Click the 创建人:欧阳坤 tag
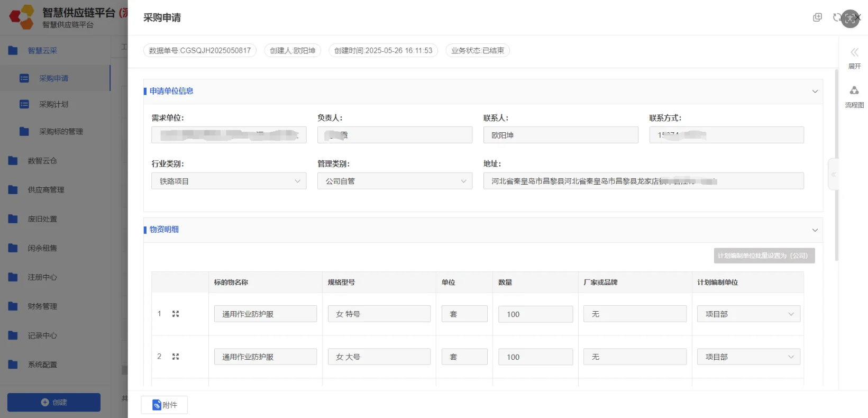 (293, 50)
